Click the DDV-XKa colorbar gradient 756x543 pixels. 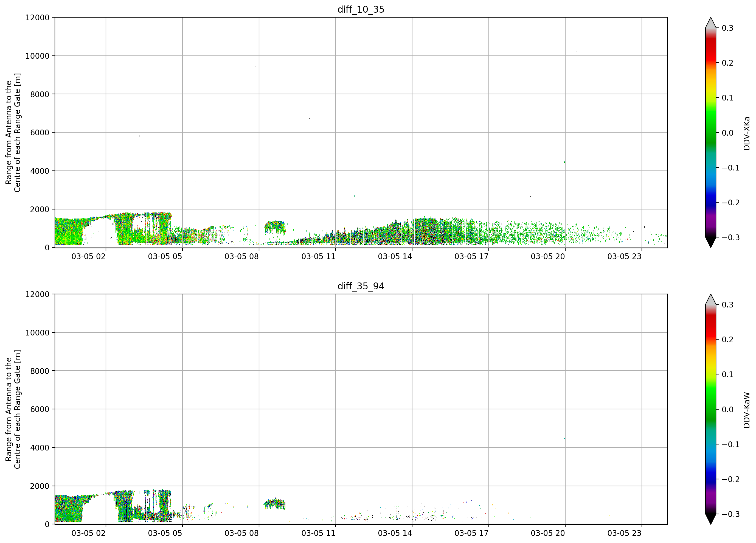pos(711,132)
